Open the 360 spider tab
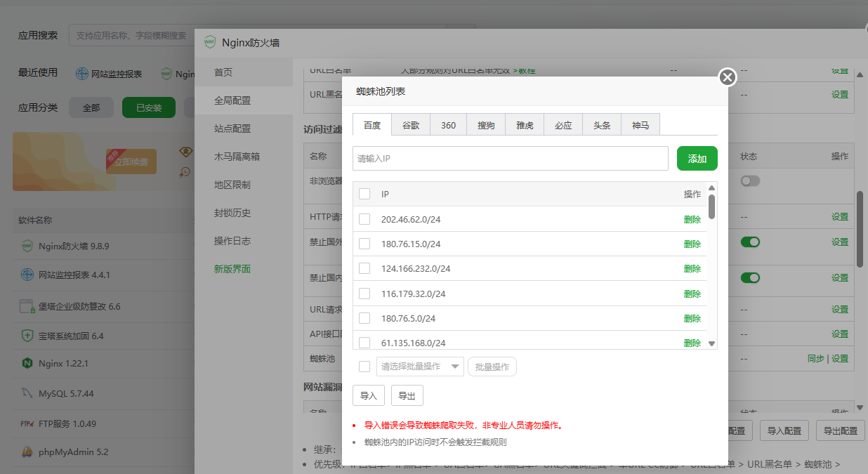This screenshot has width=868, height=474. (x=449, y=125)
